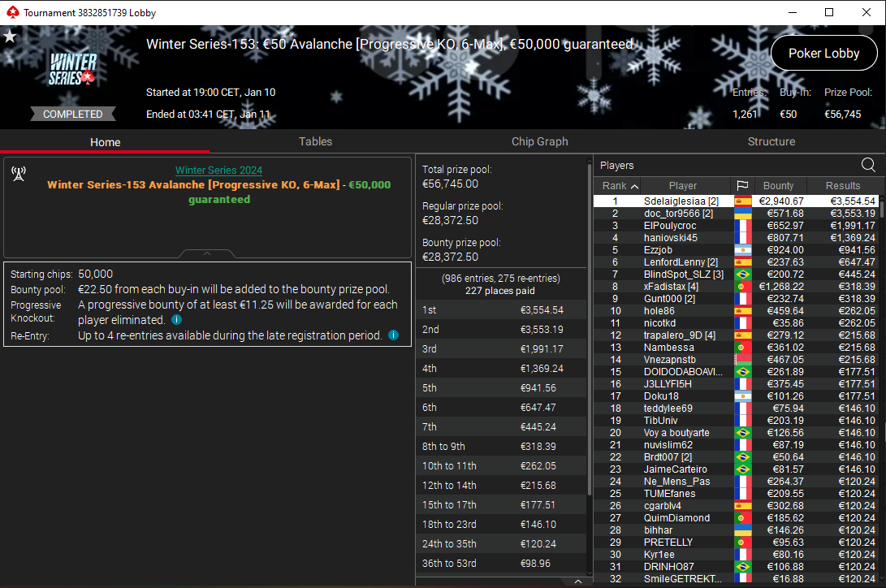Sort players by Rank column
Screen dimensions: 886x588
[620, 185]
